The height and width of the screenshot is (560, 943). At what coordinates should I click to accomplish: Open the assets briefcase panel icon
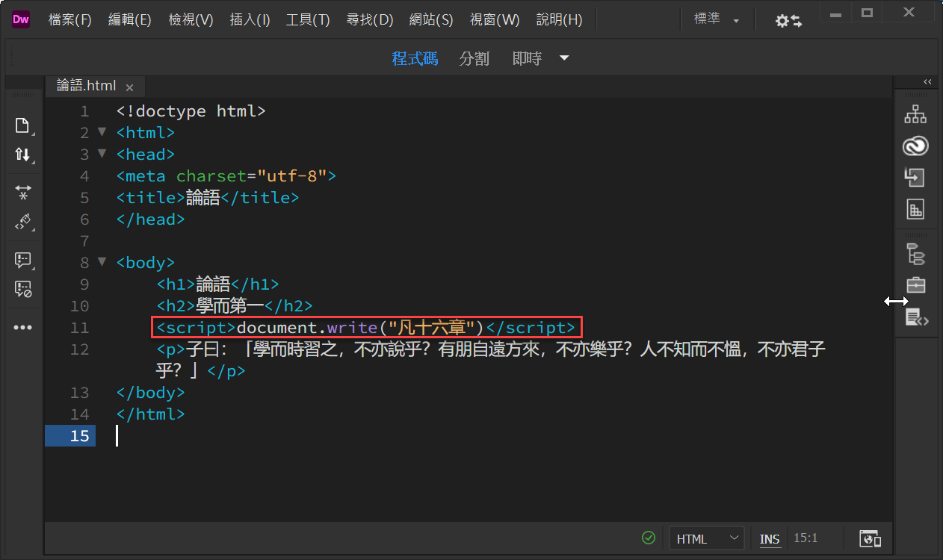(915, 285)
